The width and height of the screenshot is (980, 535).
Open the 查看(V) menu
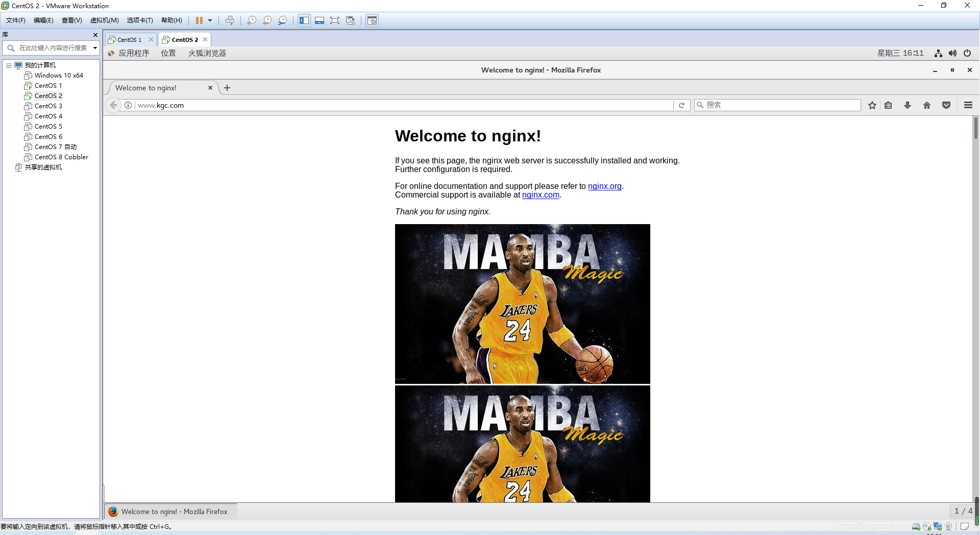click(72, 20)
